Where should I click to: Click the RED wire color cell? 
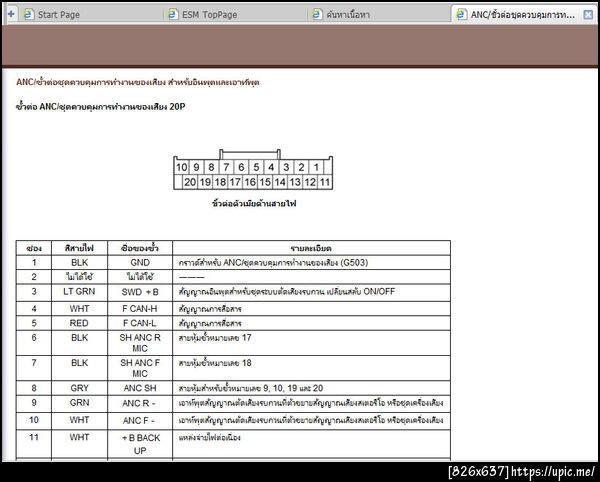point(79,323)
